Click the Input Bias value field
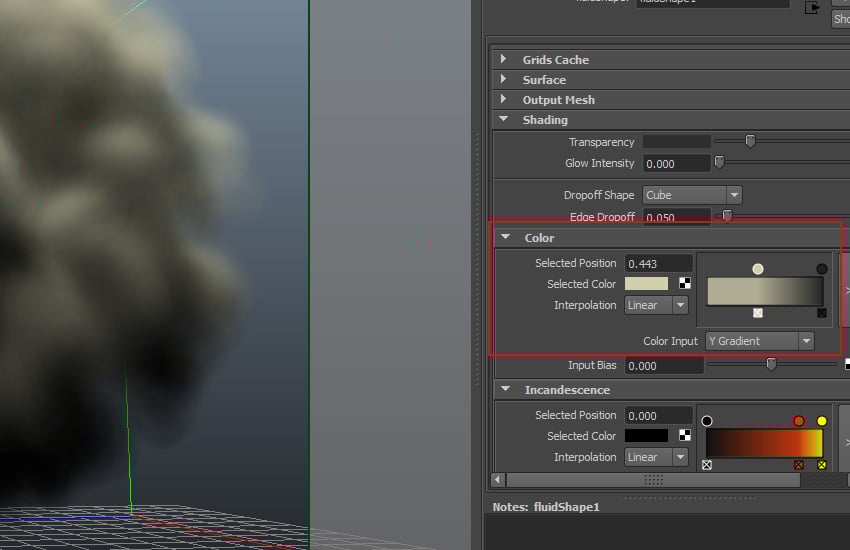The width and height of the screenshot is (850, 550). [x=664, y=366]
